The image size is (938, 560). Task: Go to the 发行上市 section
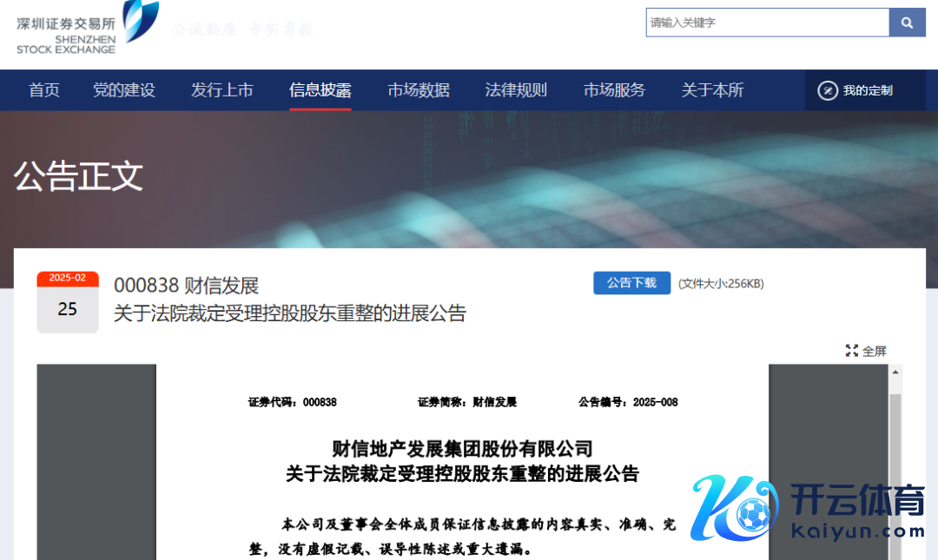222,90
